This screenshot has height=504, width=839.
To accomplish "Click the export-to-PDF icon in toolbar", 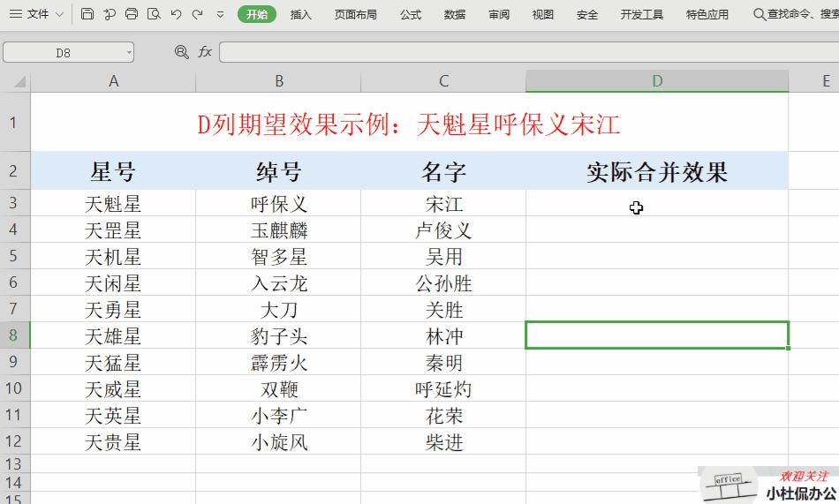I will (x=110, y=14).
